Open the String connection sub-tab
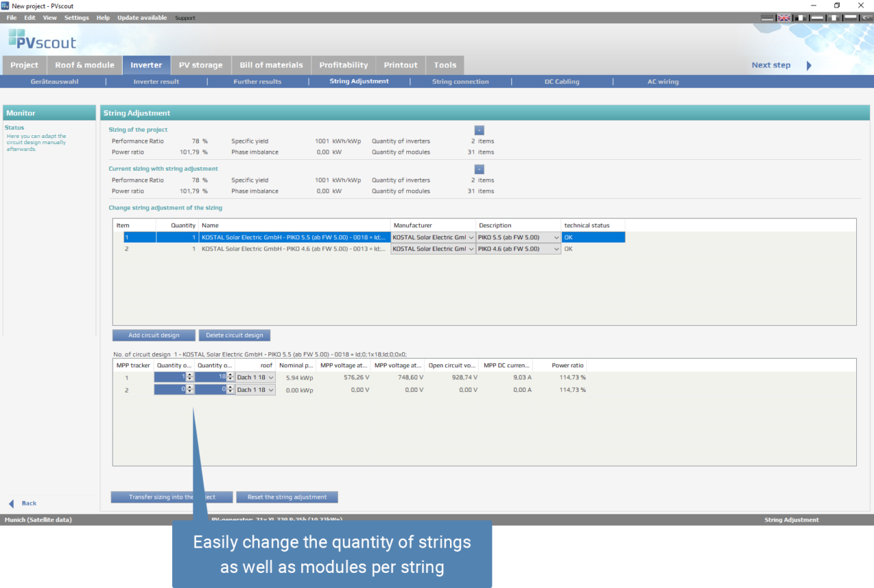 460,81
